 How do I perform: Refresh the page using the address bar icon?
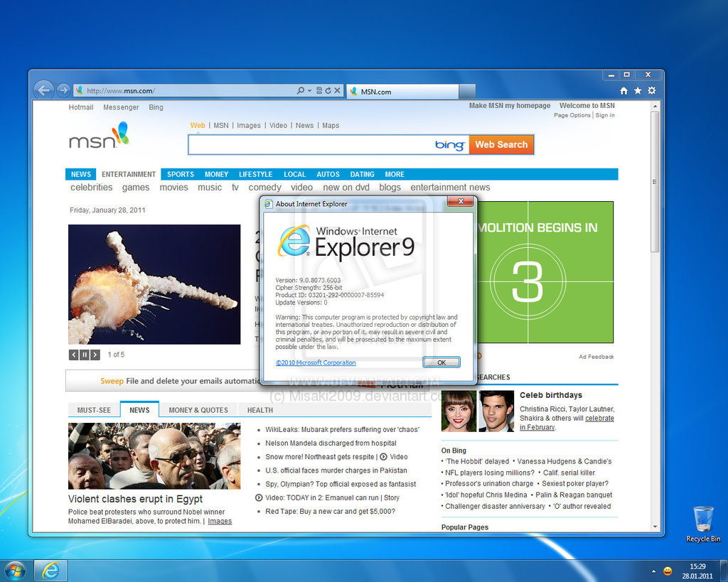(x=328, y=90)
